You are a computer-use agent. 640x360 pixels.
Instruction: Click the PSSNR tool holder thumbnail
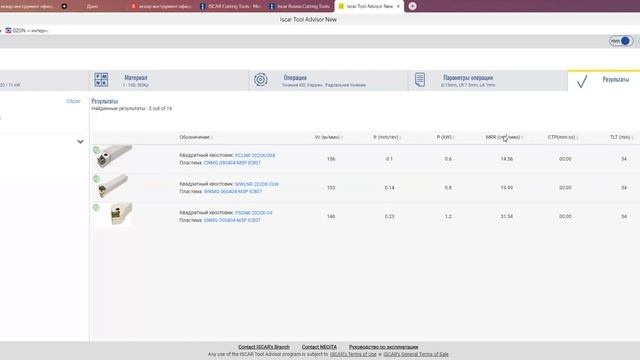coord(121,214)
